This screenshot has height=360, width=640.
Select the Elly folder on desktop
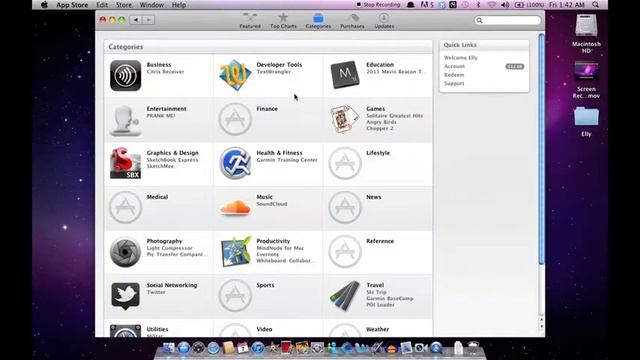click(x=587, y=121)
